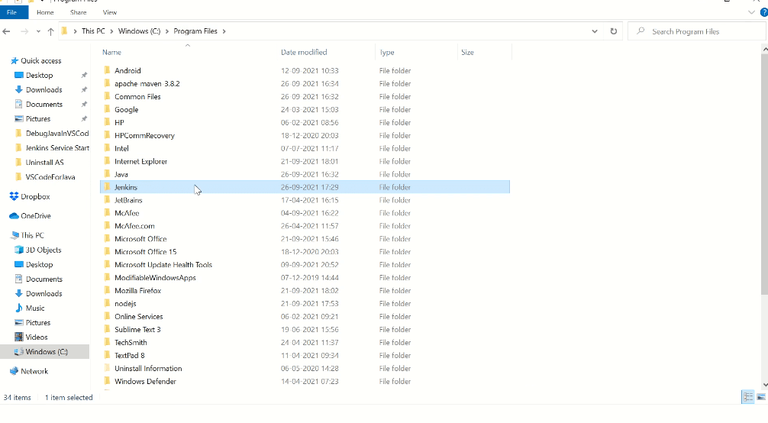Sort by the Type column header
Image resolution: width=768 pixels, height=423 pixels.
387,52
